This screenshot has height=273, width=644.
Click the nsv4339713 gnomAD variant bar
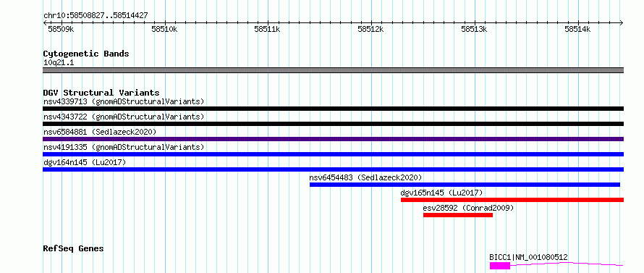(x=333, y=109)
